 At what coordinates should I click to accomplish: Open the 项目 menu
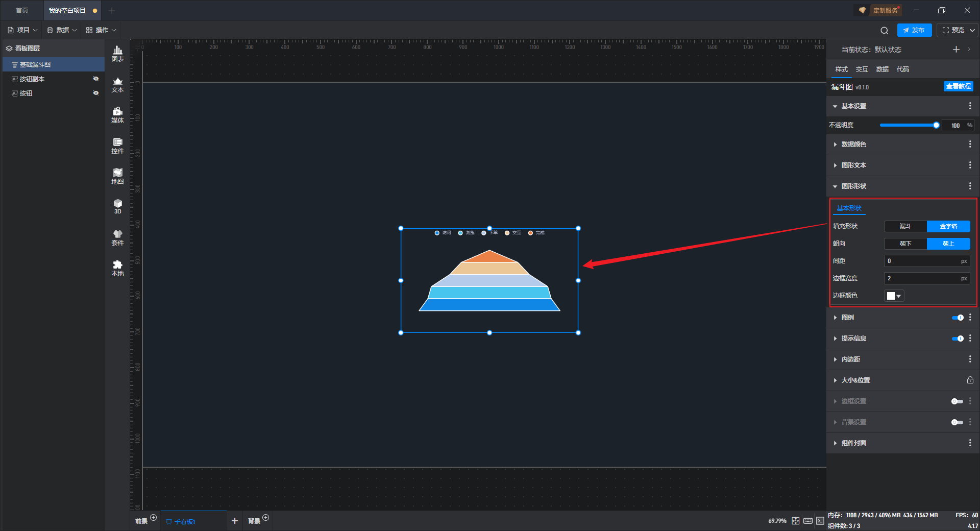click(23, 30)
